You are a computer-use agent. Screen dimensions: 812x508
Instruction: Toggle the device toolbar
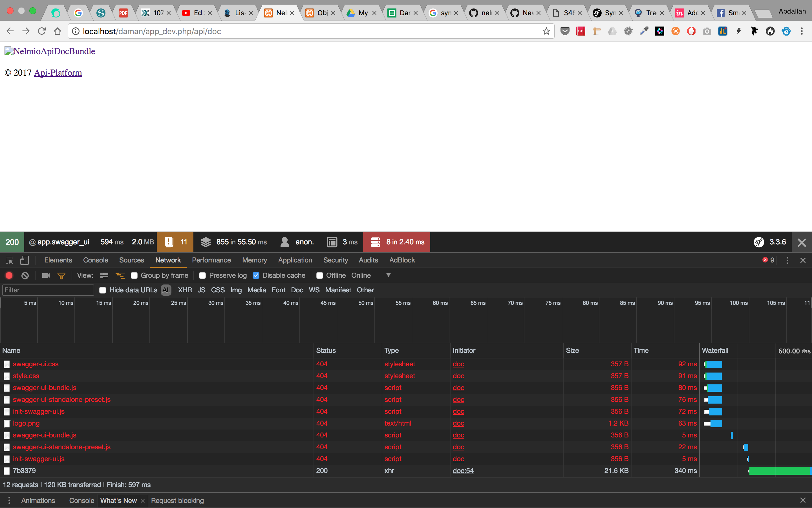(25, 260)
